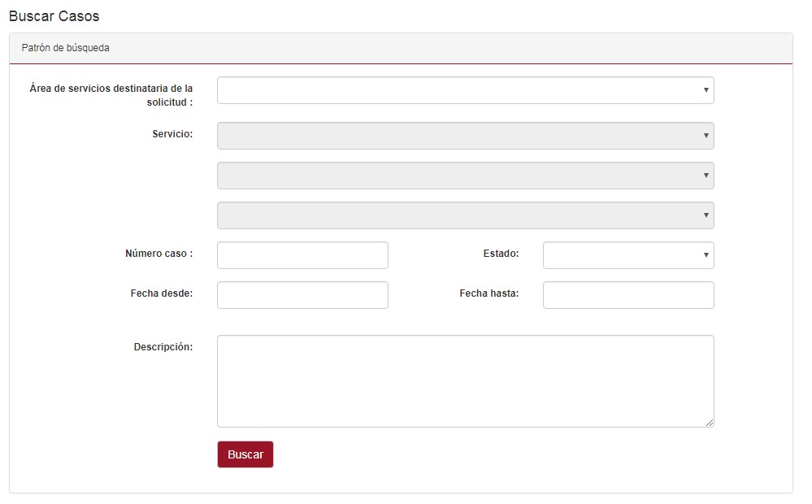Select the Fecha hasta date field
The height and width of the screenshot is (504, 812).
pos(627,295)
